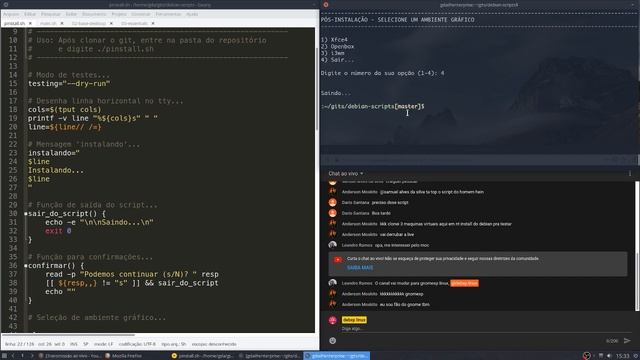
Task: Click Anderson Mesquita avatar on 'vai derrubar a live'
Action: point(333,234)
